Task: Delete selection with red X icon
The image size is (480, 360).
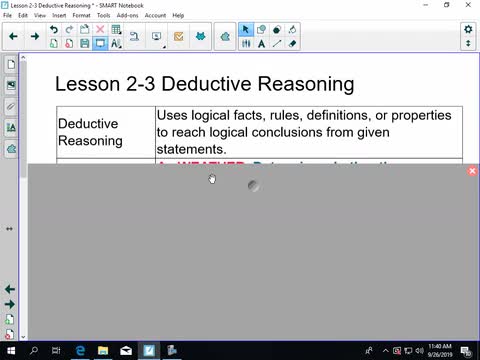Action: tap(100, 30)
